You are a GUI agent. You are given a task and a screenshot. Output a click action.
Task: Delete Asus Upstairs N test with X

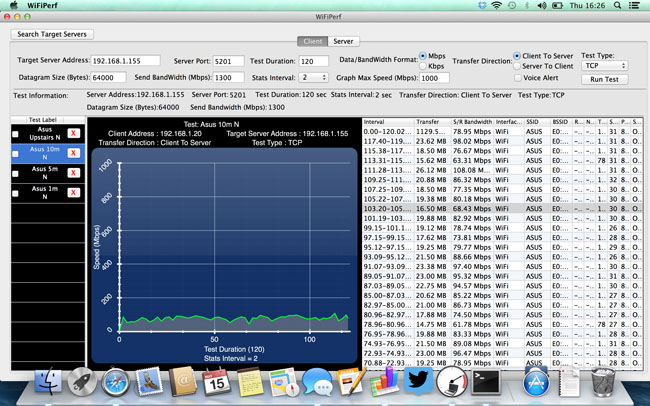[x=73, y=133]
